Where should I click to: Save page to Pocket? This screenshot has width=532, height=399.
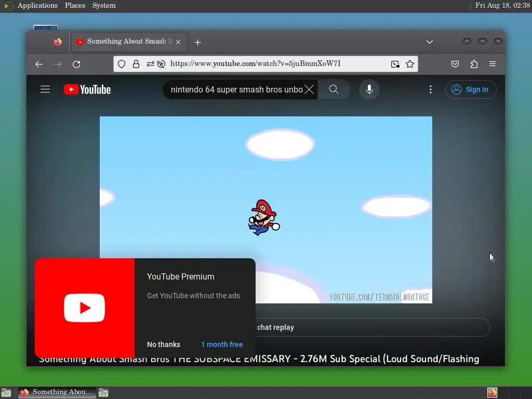click(455, 64)
